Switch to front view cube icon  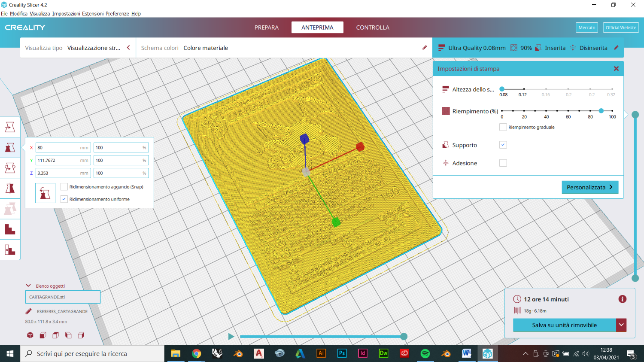pyautogui.click(x=43, y=335)
